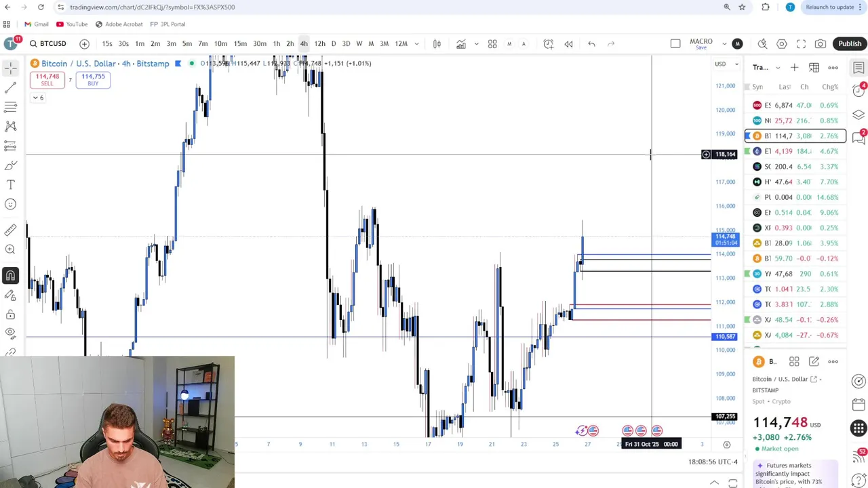
Task: Select the trend line drawing tool
Action: coord(10,87)
